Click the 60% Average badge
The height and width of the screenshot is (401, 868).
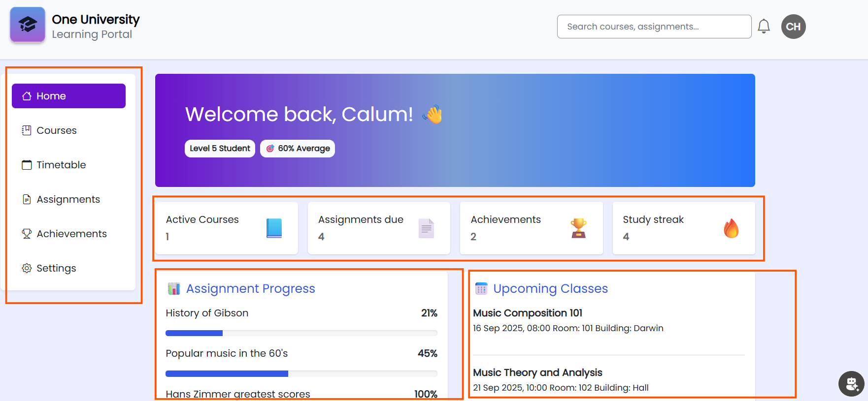pyautogui.click(x=297, y=148)
